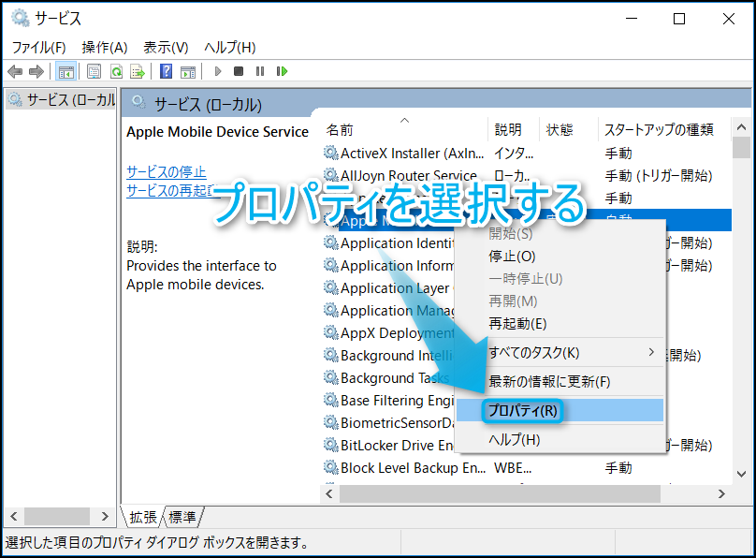Click the サービスの停止 link
The width and height of the screenshot is (756, 558).
167,171
